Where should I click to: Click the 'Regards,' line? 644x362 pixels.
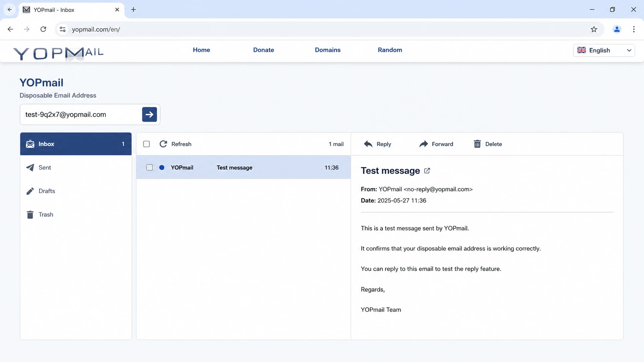pyautogui.click(x=373, y=289)
